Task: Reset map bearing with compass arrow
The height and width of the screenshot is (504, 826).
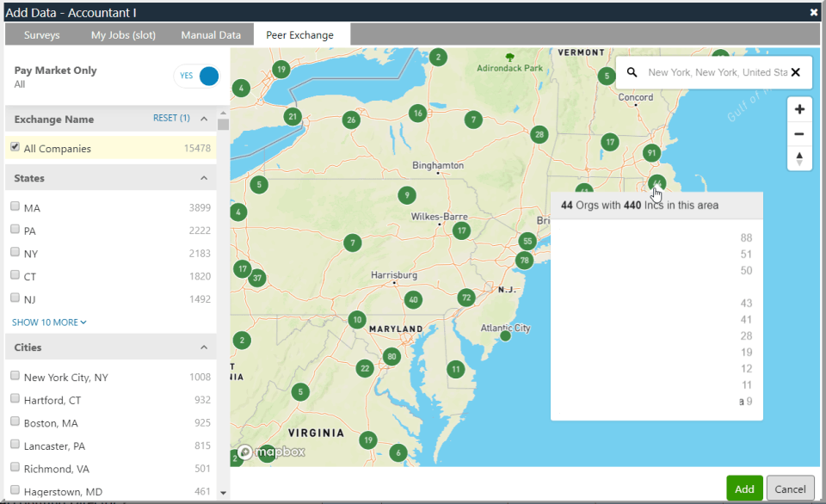Action: [799, 158]
